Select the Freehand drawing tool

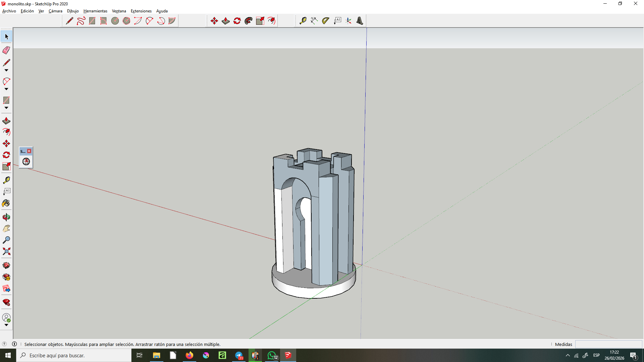point(81,21)
